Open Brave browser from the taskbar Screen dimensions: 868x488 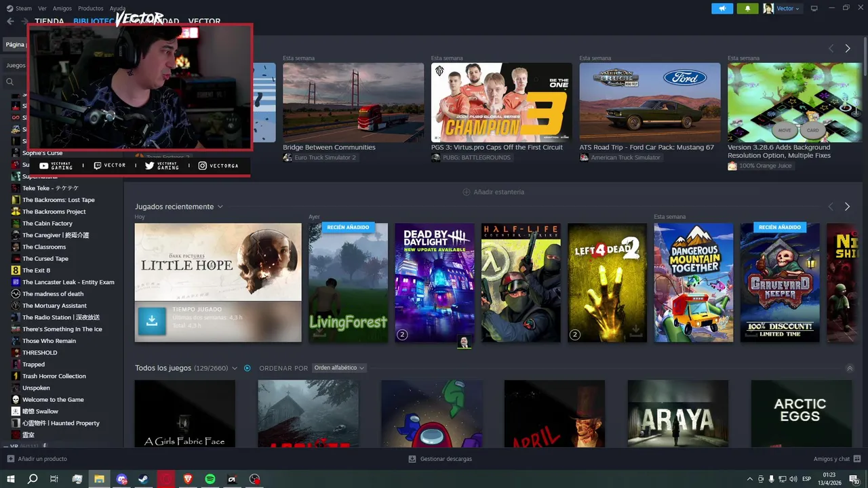[x=188, y=479]
